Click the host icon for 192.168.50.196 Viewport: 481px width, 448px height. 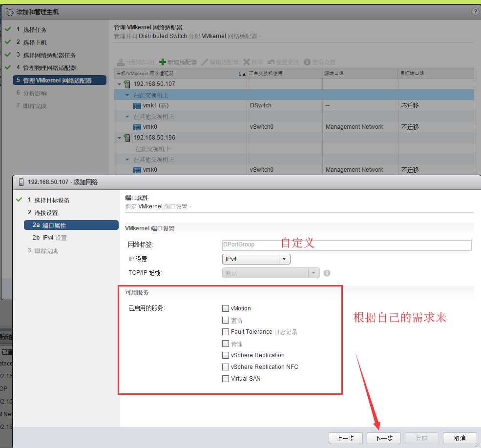[x=127, y=138]
